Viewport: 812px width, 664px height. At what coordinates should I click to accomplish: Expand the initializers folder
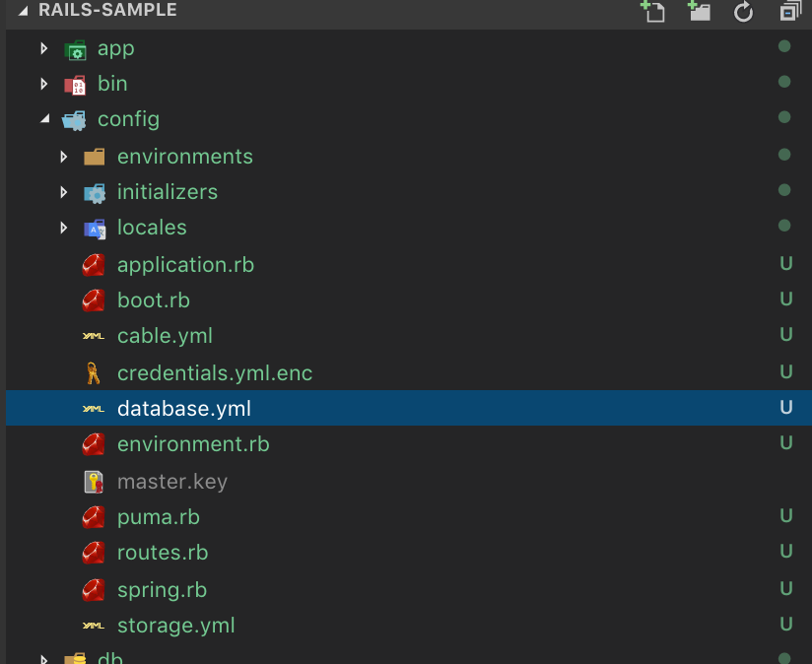point(64,192)
